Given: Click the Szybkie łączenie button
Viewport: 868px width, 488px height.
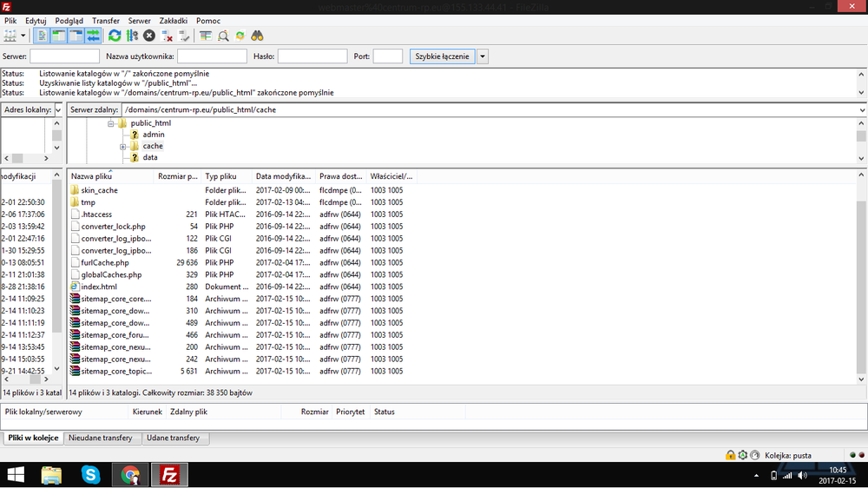Looking at the screenshot, I should pos(442,56).
